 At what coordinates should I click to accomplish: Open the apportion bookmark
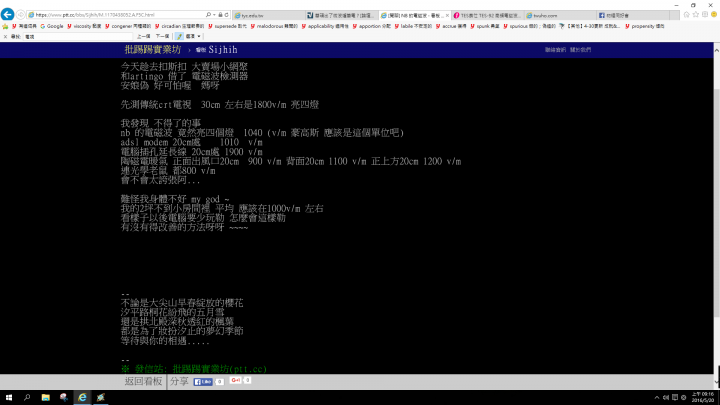(x=371, y=26)
